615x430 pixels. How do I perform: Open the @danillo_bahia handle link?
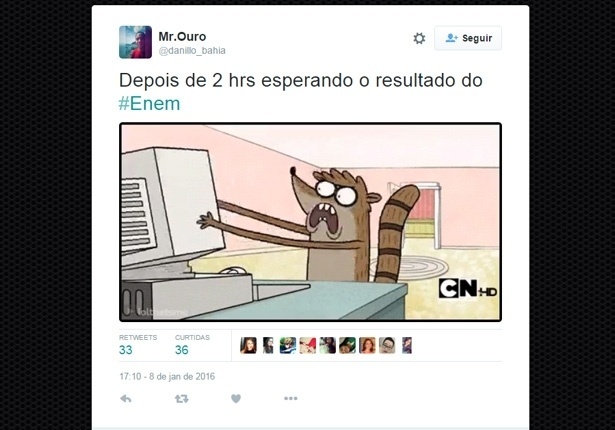click(192, 51)
